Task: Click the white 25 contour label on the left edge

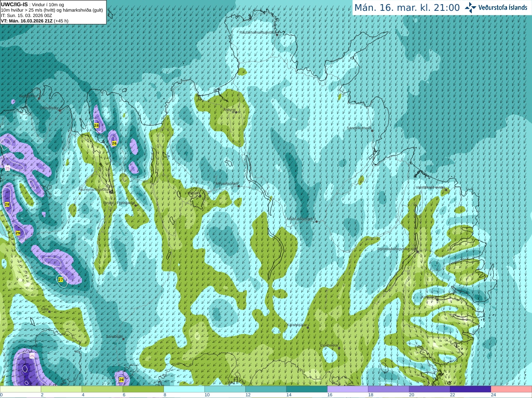Action: click(7, 168)
